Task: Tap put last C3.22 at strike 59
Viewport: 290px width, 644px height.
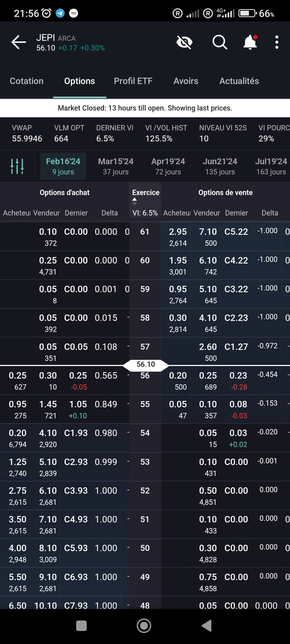Action: coord(236,289)
